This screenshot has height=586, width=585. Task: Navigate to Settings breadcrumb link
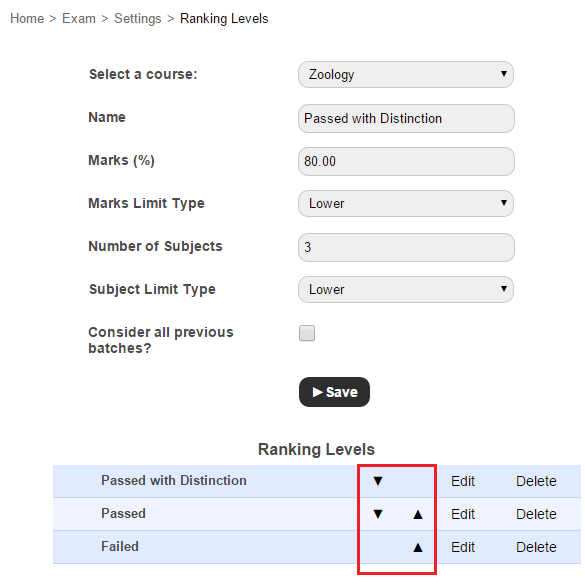pos(138,18)
